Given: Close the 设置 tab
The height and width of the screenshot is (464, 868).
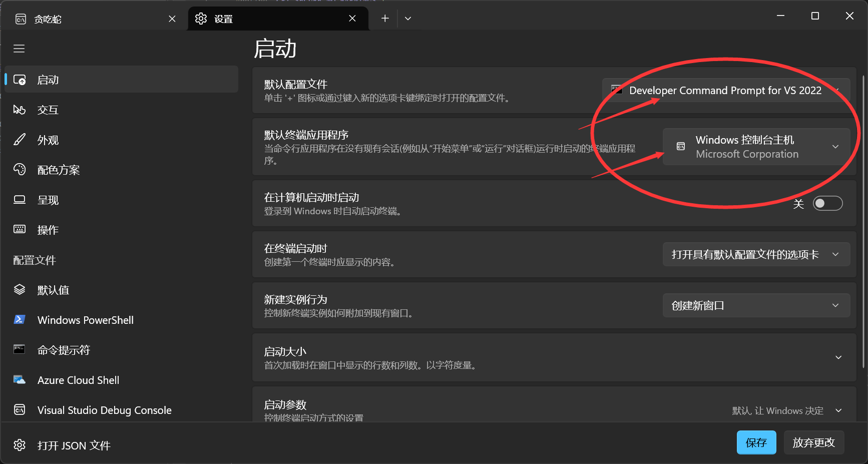Looking at the screenshot, I should (x=352, y=19).
